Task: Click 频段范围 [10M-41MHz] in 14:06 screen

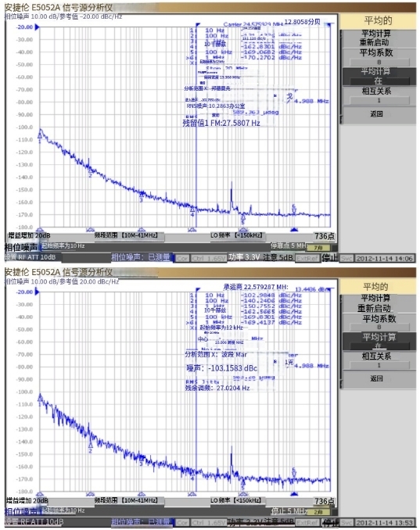Action: click(126, 235)
